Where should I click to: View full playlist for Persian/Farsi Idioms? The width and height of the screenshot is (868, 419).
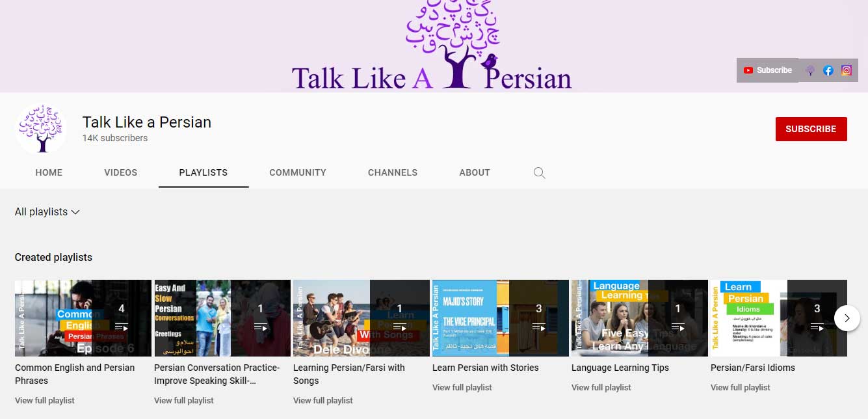741,387
